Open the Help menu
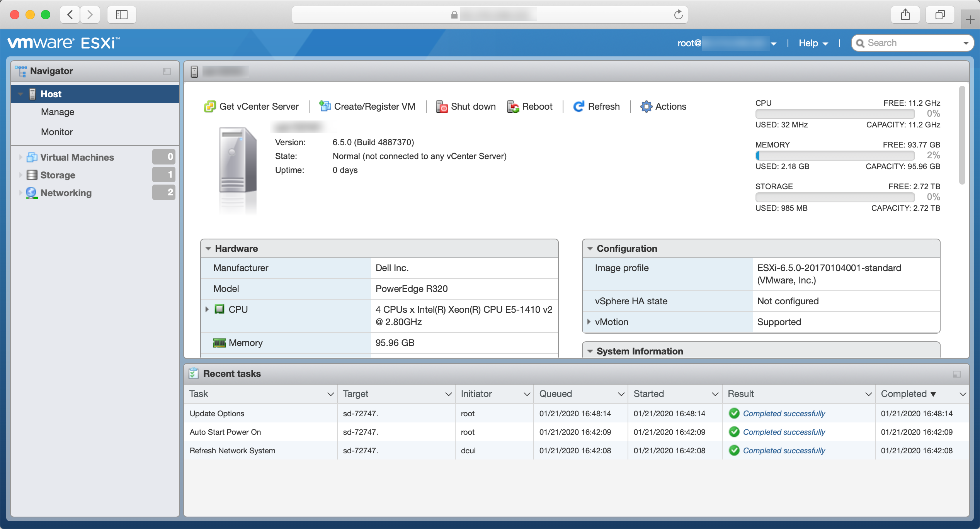980x529 pixels. coord(813,43)
